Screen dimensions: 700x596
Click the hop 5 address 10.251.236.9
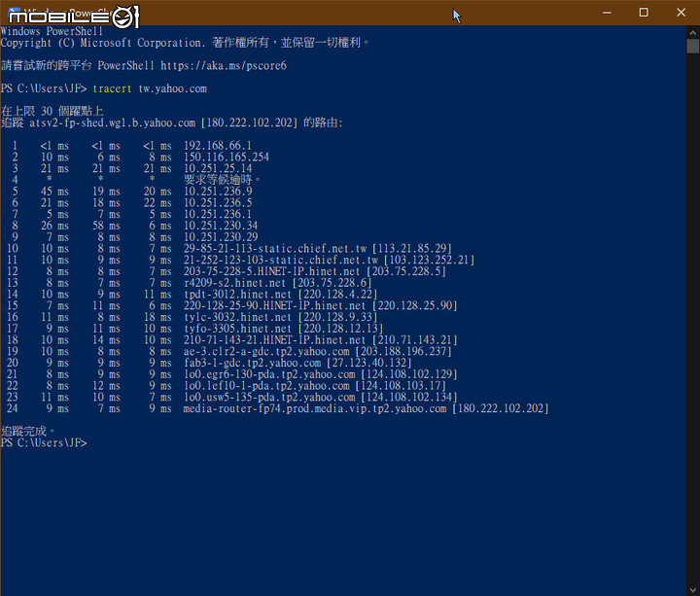[x=218, y=192]
